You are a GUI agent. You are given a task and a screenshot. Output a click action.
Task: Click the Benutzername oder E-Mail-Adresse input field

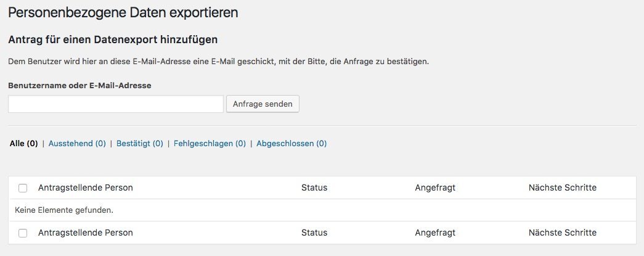[x=116, y=104]
